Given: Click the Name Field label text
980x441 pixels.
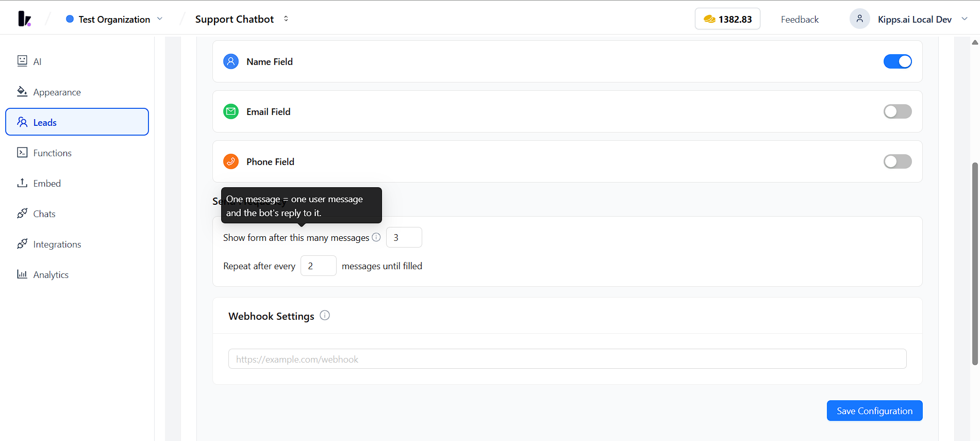Looking at the screenshot, I should click(x=270, y=61).
